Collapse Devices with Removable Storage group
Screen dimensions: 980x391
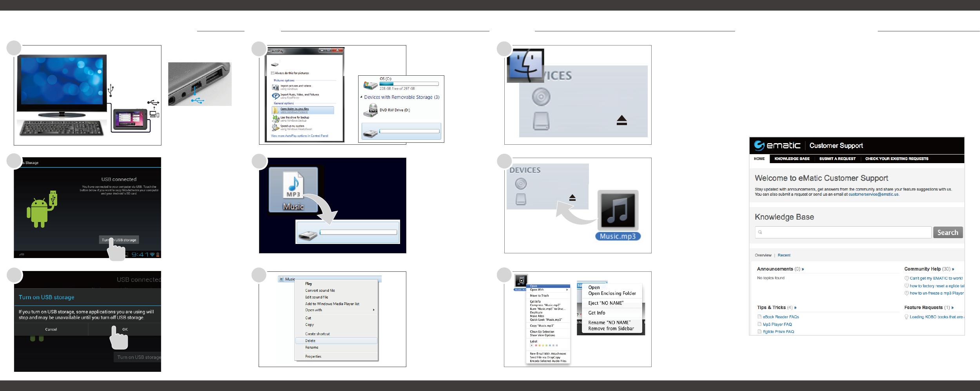361,97
